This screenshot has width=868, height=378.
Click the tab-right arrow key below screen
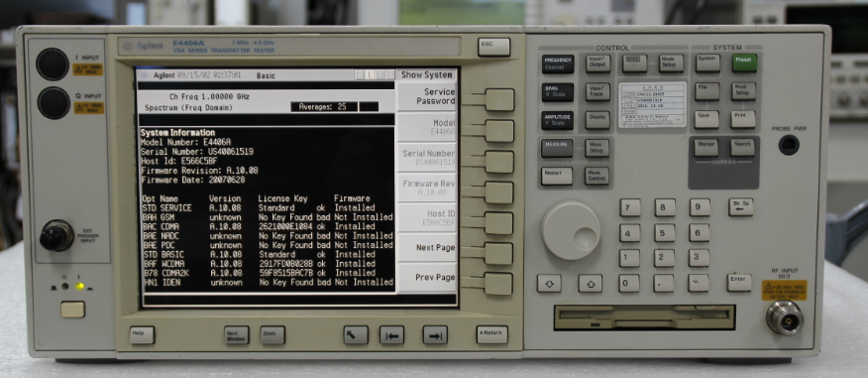coord(435,334)
